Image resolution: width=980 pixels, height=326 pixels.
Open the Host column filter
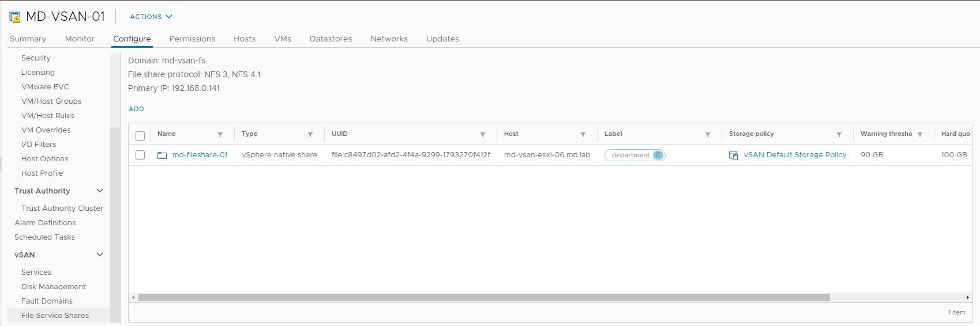pyautogui.click(x=583, y=134)
